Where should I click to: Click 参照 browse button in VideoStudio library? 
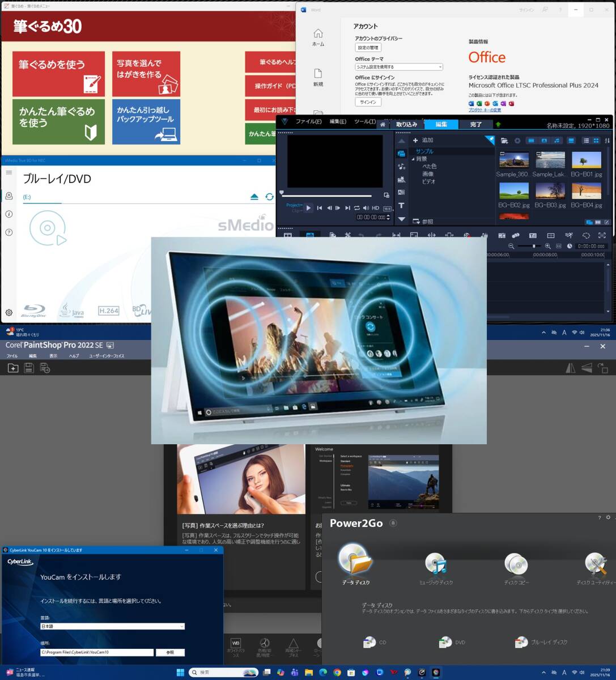[x=423, y=222]
